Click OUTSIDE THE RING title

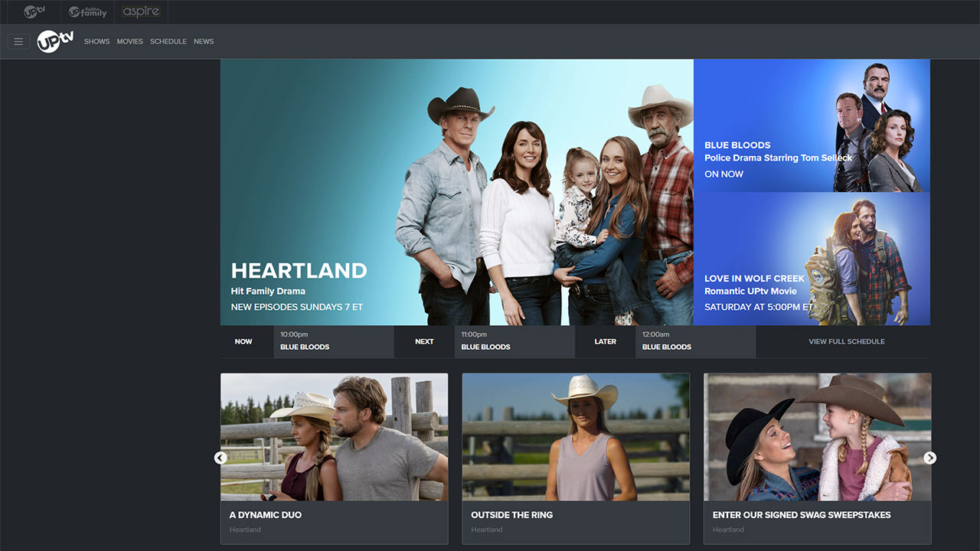click(x=512, y=515)
